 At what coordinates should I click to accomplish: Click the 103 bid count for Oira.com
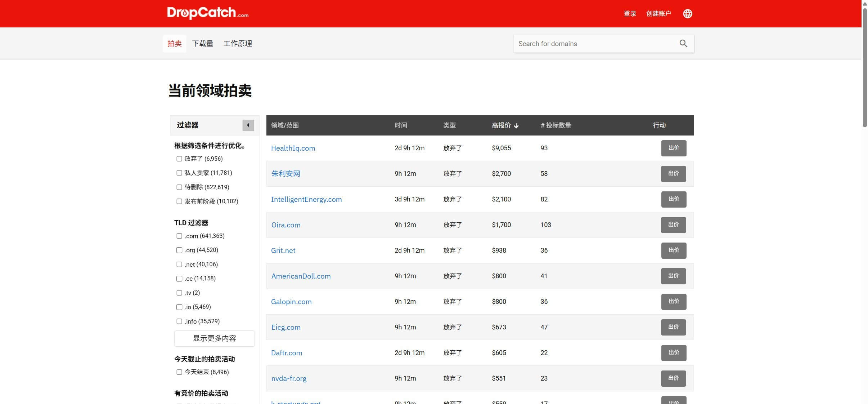click(x=546, y=225)
